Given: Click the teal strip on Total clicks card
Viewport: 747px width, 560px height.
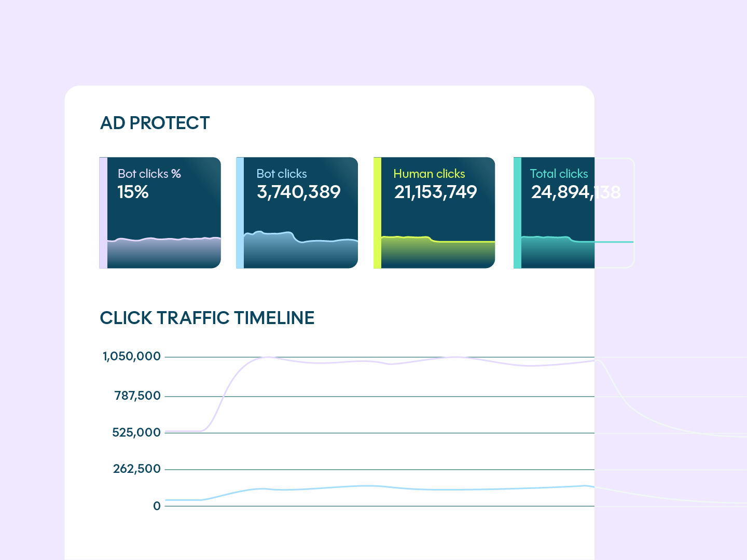Looking at the screenshot, I should (x=517, y=213).
